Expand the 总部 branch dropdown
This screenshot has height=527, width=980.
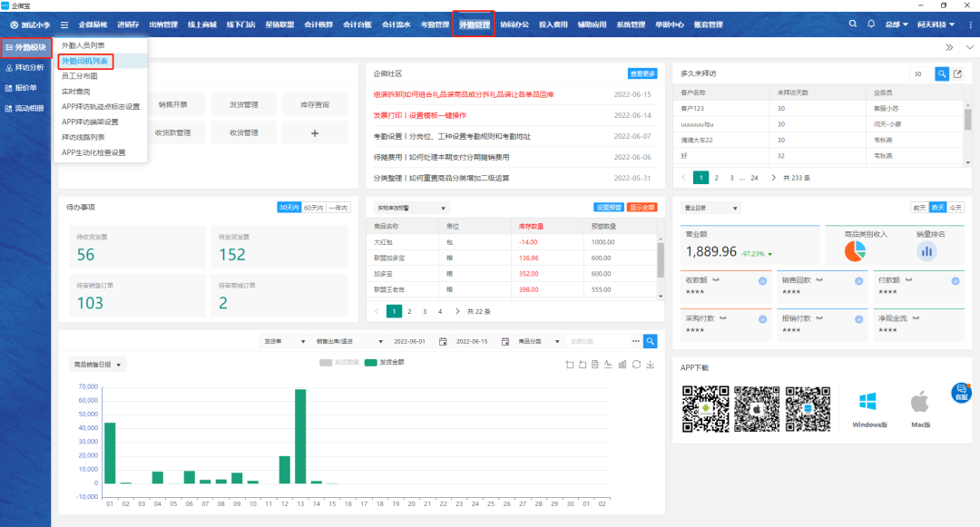coord(897,24)
